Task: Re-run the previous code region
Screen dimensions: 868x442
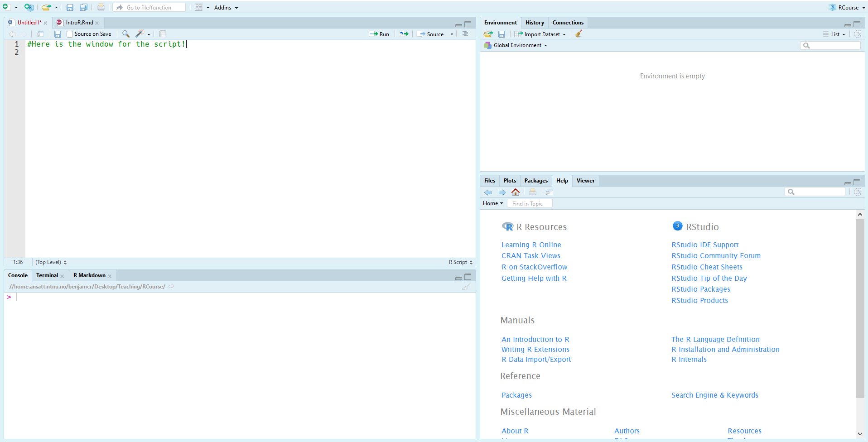Action: pos(404,34)
